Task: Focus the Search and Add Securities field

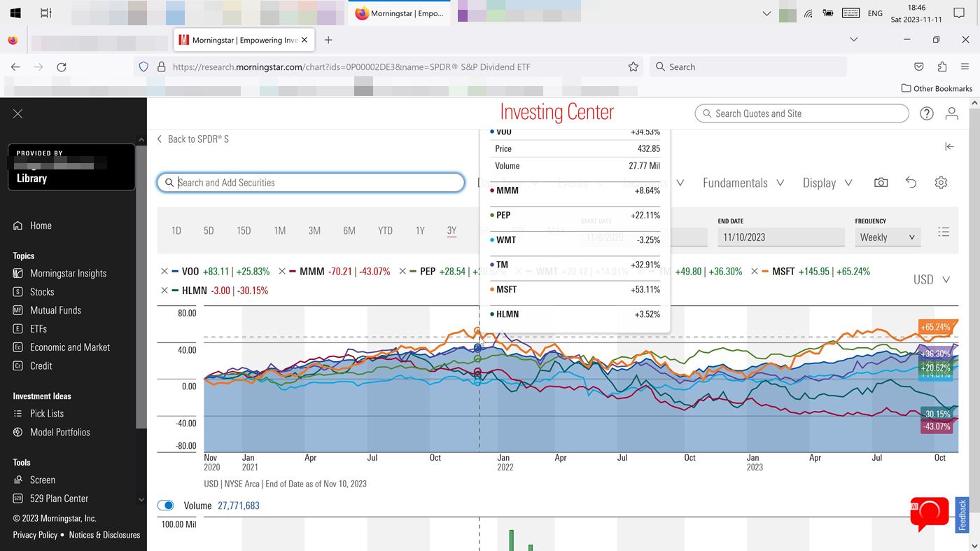Action: pos(311,183)
